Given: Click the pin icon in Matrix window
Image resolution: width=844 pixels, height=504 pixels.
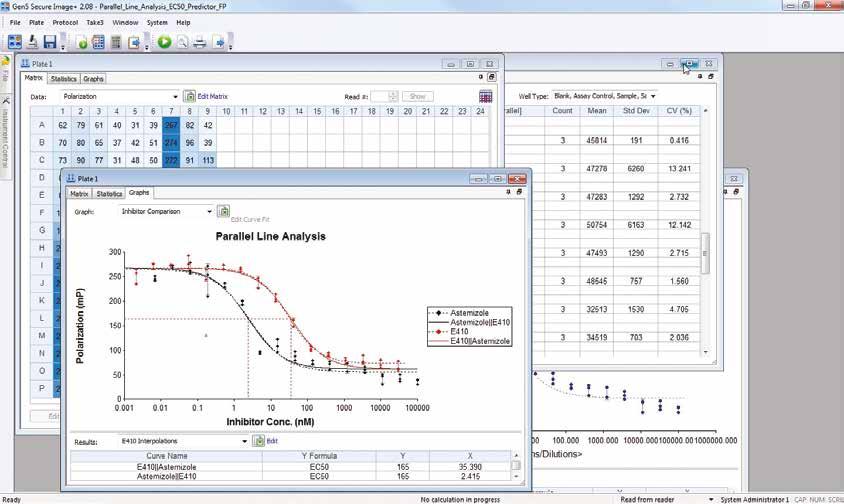Looking at the screenshot, I should point(481,77).
